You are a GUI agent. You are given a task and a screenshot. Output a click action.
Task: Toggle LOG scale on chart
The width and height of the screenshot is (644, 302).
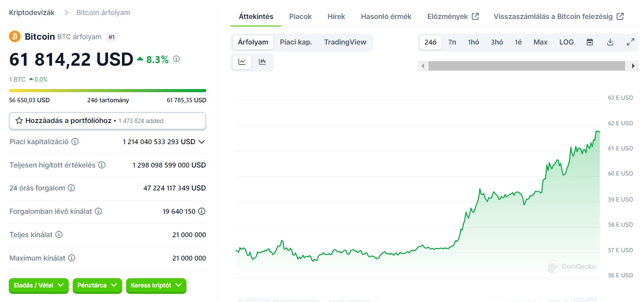point(566,42)
